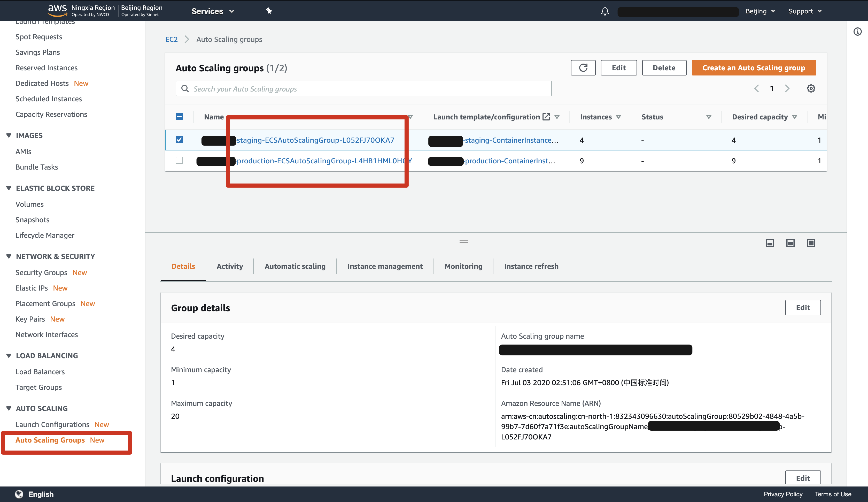This screenshot has width=868, height=502.
Task: Open the table preferences gear icon
Action: click(811, 89)
